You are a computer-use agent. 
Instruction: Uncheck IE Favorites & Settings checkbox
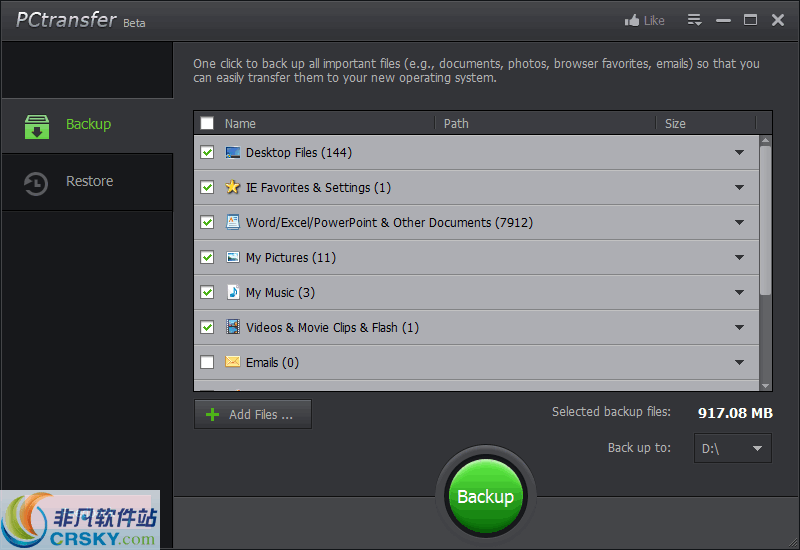tap(207, 187)
